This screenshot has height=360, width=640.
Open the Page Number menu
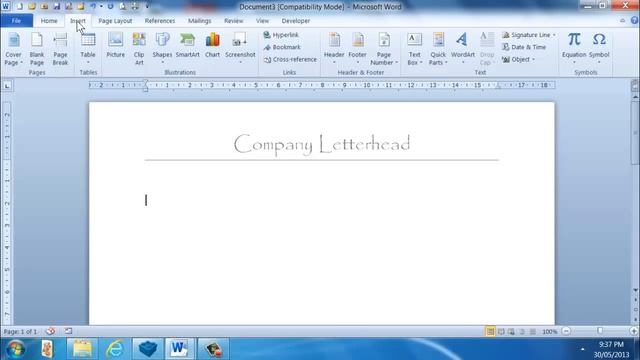[x=384, y=49]
